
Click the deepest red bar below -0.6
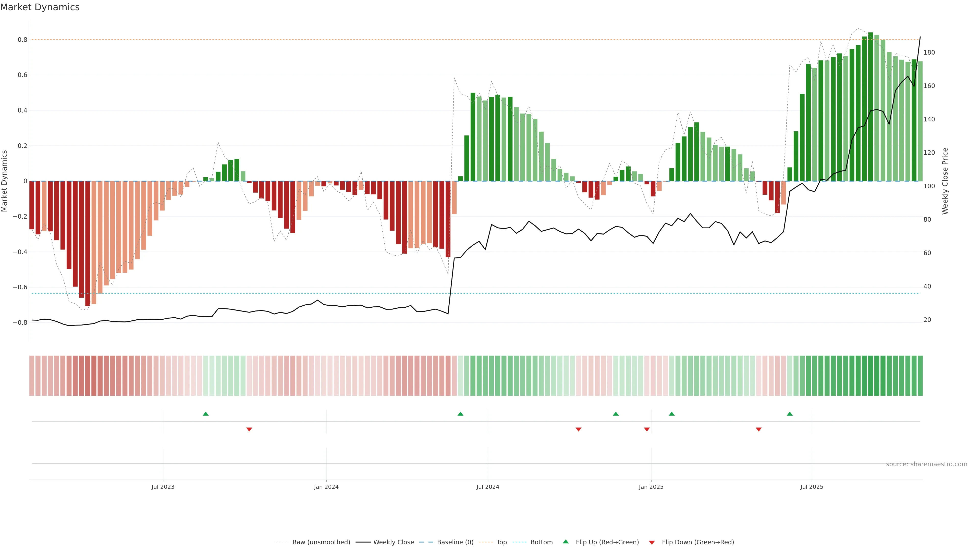[x=88, y=243]
